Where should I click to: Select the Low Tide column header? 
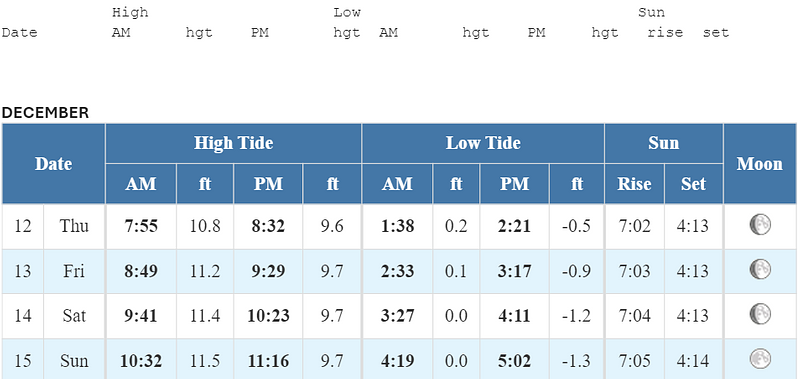483,143
